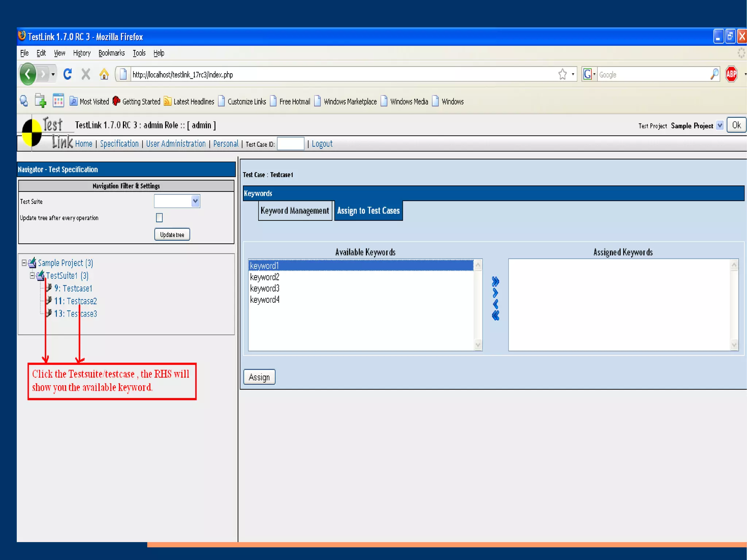Click the browser address bar

[343, 74]
